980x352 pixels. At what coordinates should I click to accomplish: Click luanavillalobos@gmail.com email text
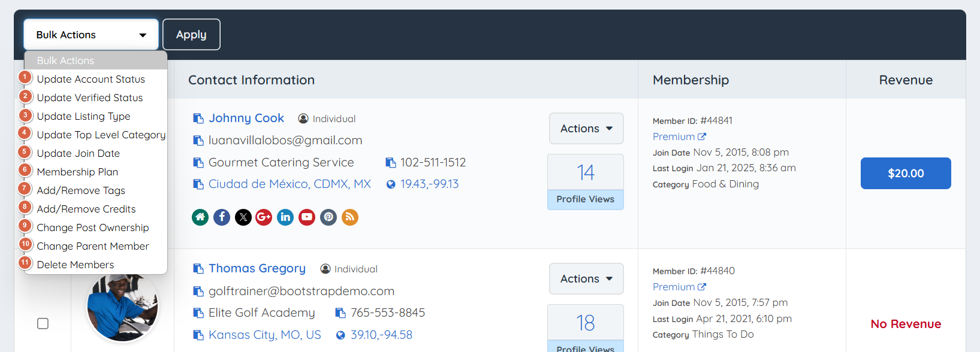click(285, 140)
